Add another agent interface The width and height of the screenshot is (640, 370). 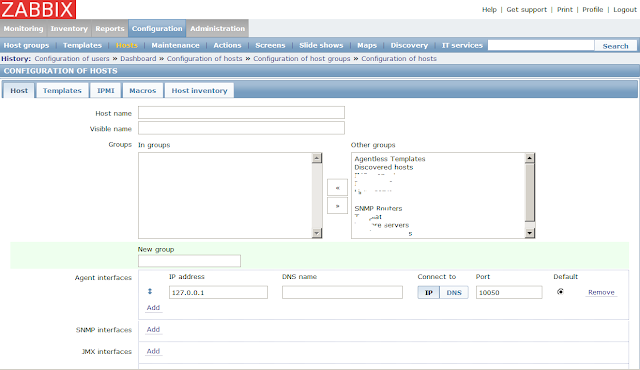(x=153, y=308)
